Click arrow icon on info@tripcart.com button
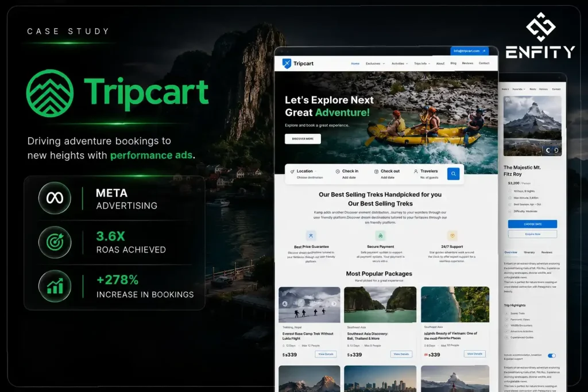 coord(484,51)
